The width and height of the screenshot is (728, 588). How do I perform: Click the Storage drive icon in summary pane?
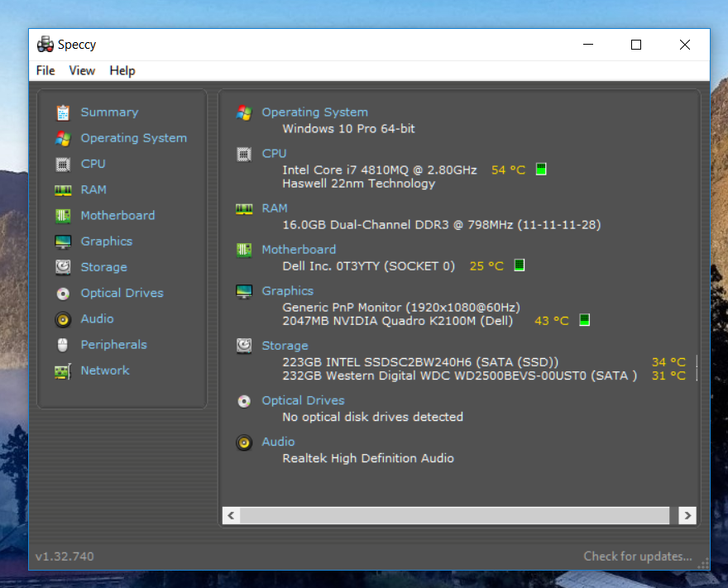244,346
